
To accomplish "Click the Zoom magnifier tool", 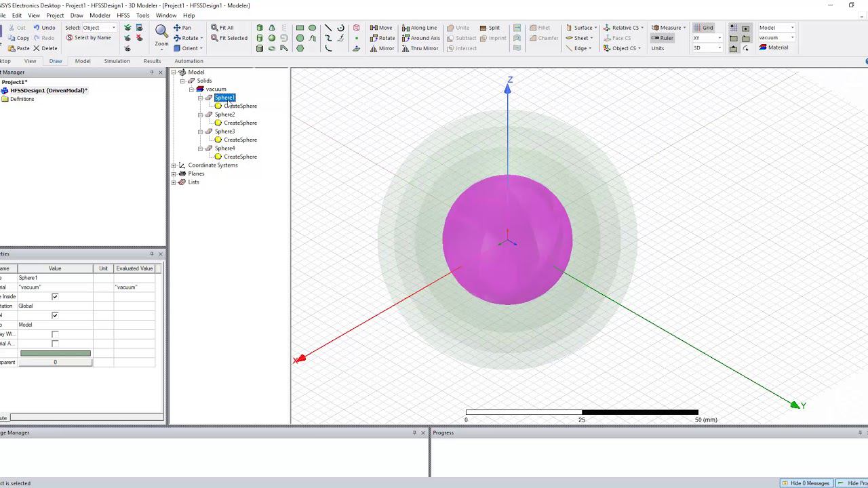I will click(161, 36).
